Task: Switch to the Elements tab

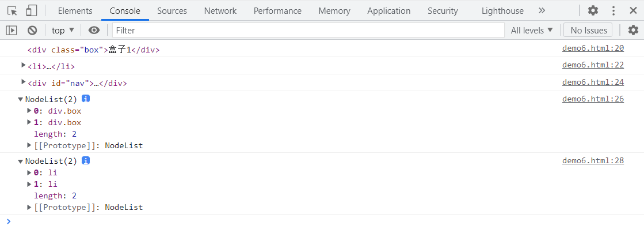Action: (75, 11)
